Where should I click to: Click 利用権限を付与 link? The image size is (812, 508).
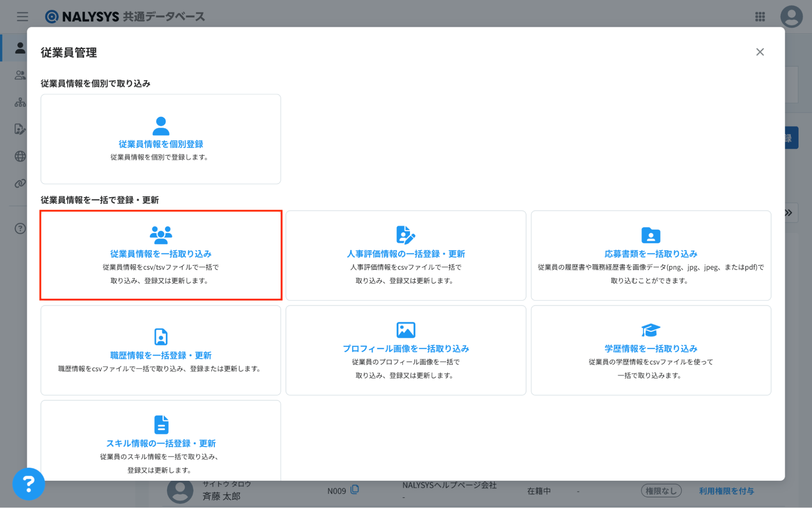(726, 491)
